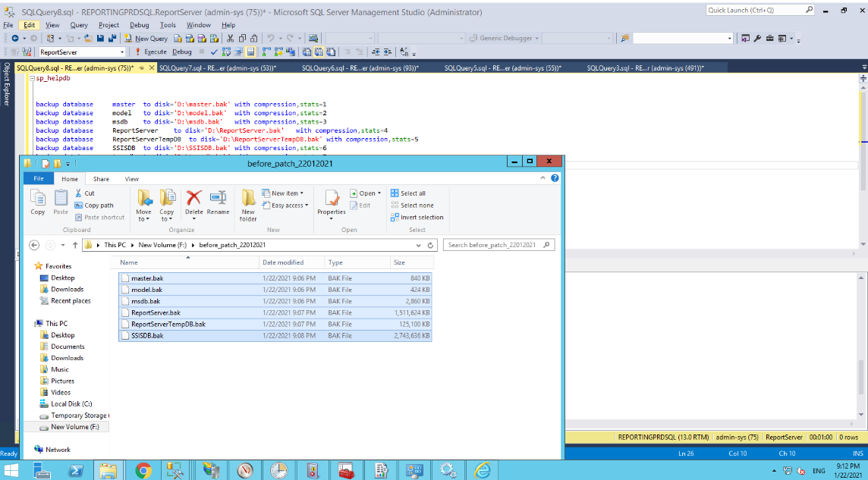Click the Parse checkmark icon
The width and height of the screenshot is (868, 480).
point(214,52)
